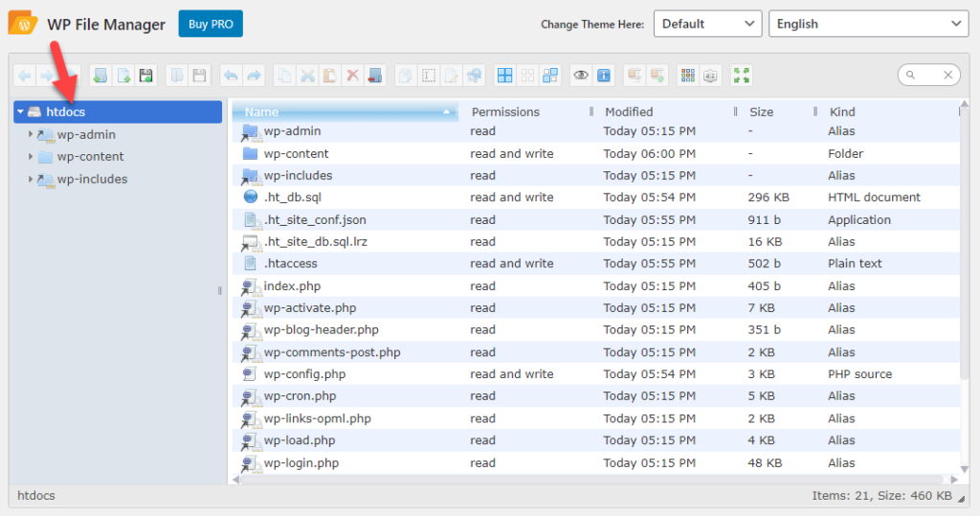Select the wp-login.php file
This screenshot has height=516, width=980.
pyautogui.click(x=595, y=462)
